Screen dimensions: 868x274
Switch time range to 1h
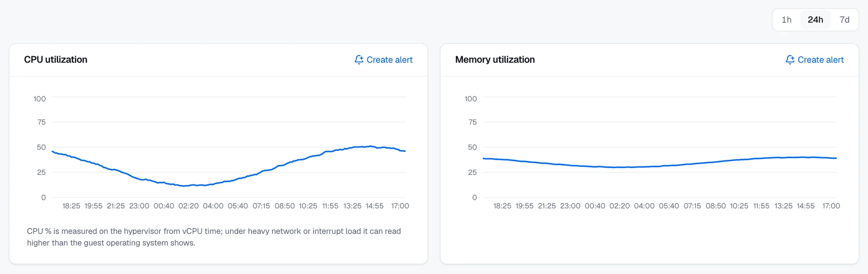[x=787, y=20]
